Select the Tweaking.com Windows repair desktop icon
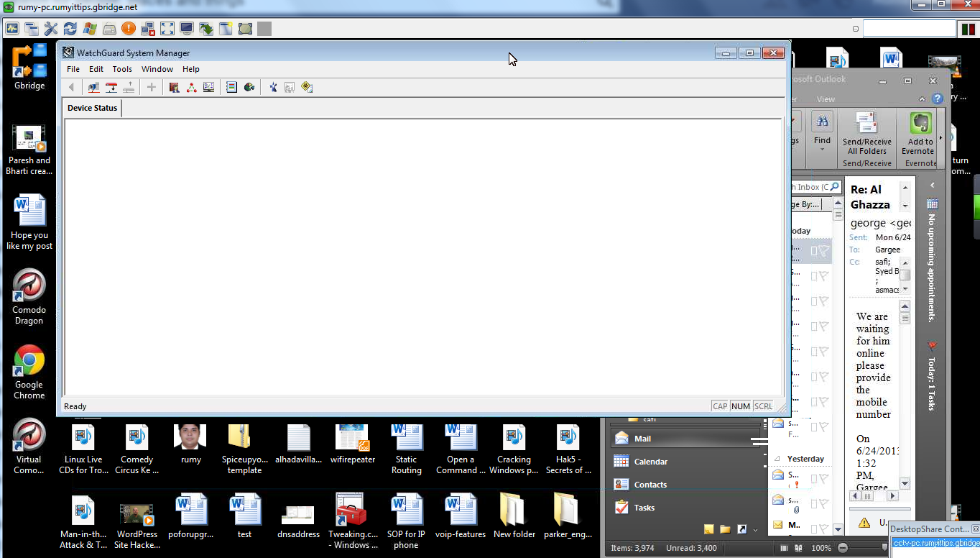Screen dimensions: 980x558 tap(353, 521)
